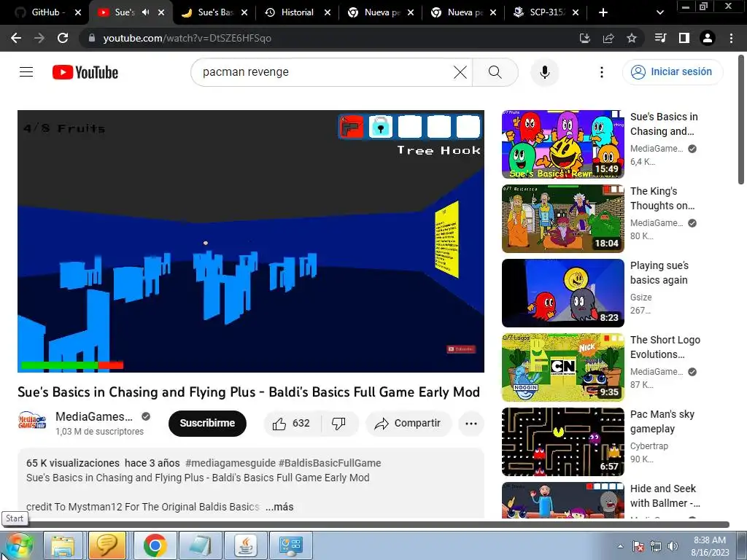Navigate back in browser
Viewport: 747px width, 560px height.
point(16,38)
